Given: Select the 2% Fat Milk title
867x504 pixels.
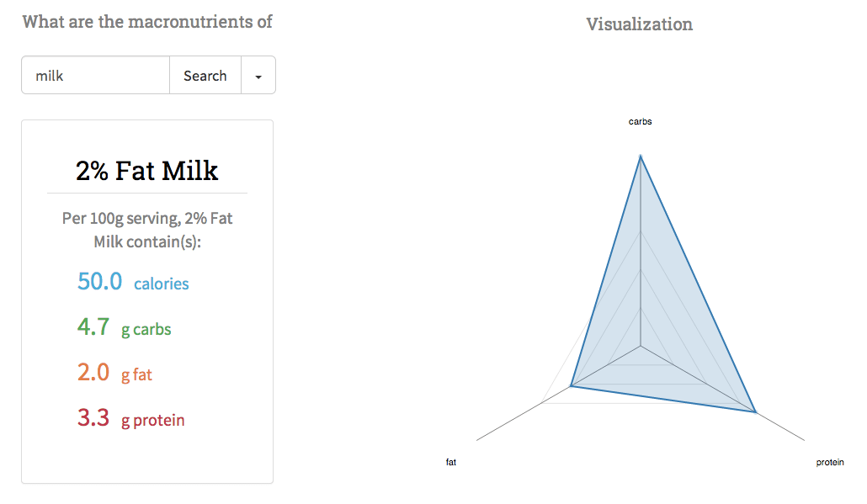Looking at the screenshot, I should tap(147, 170).
